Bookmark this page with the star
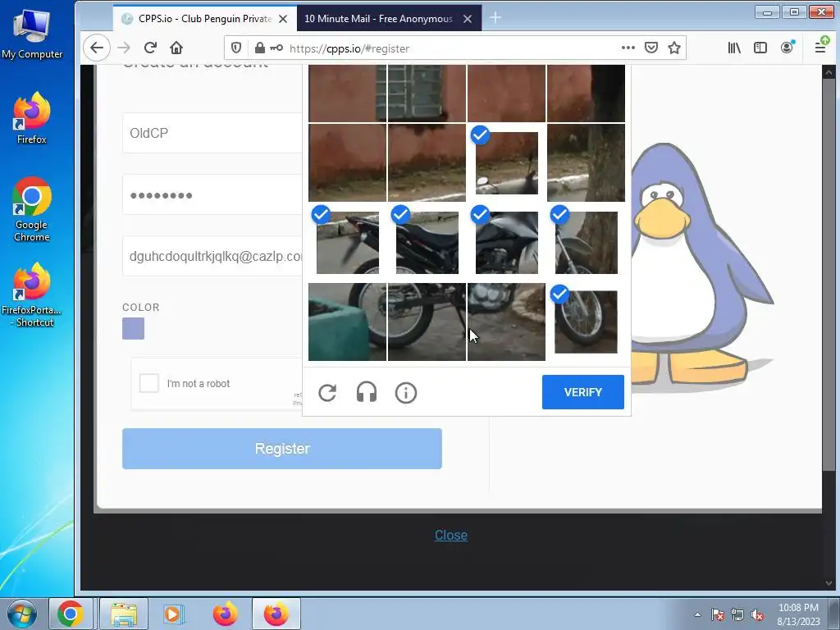Screen dimensions: 840x630 pos(674,48)
